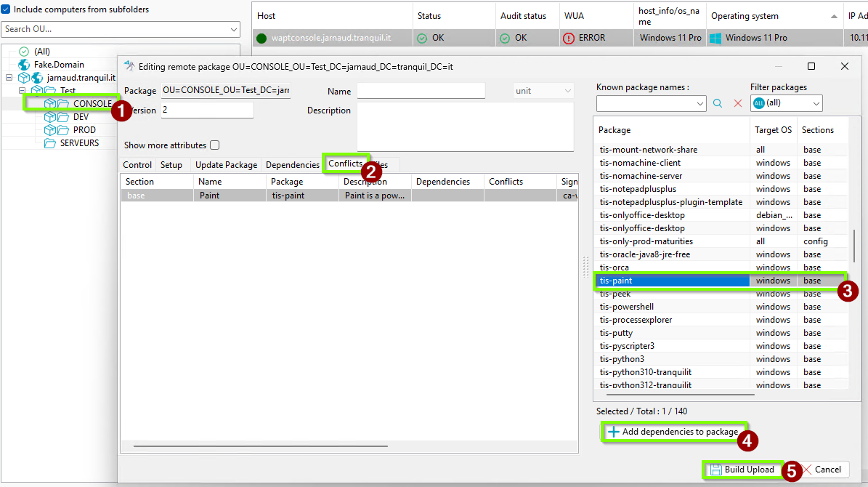Click the Fake.Domain globe icon
Image resolution: width=868 pixels, height=487 pixels.
(24, 64)
